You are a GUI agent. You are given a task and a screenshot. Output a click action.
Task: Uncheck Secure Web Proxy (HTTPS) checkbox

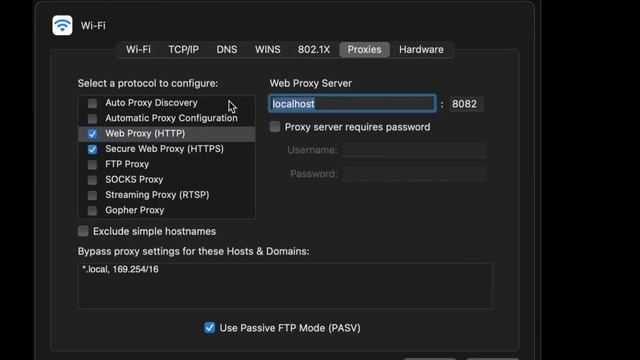[x=92, y=149]
